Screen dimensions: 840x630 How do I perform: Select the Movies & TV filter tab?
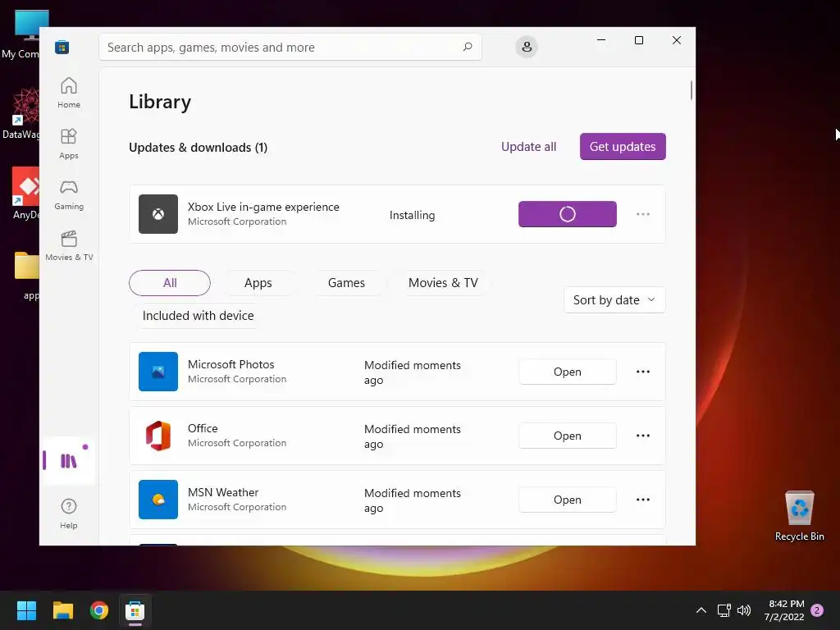[x=443, y=283]
